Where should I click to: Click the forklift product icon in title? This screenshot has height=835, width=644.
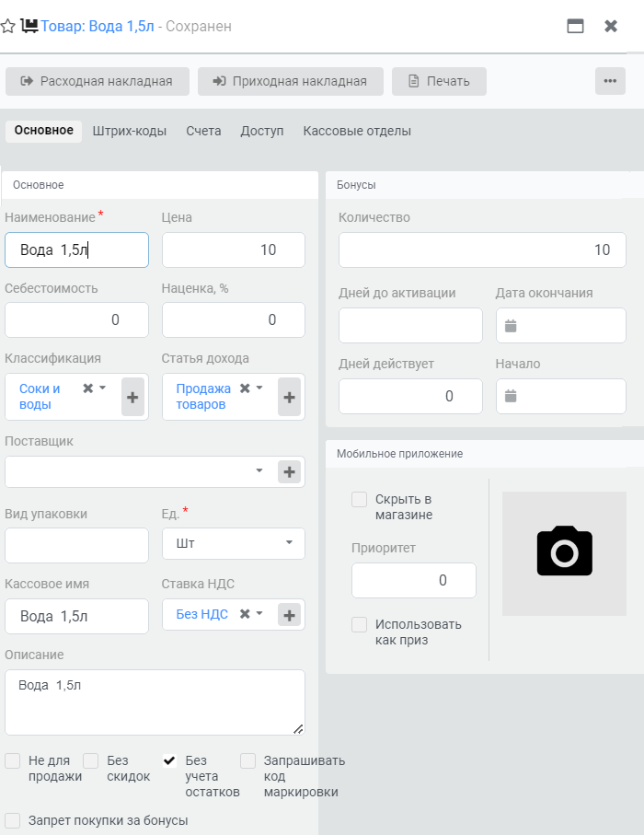29,26
